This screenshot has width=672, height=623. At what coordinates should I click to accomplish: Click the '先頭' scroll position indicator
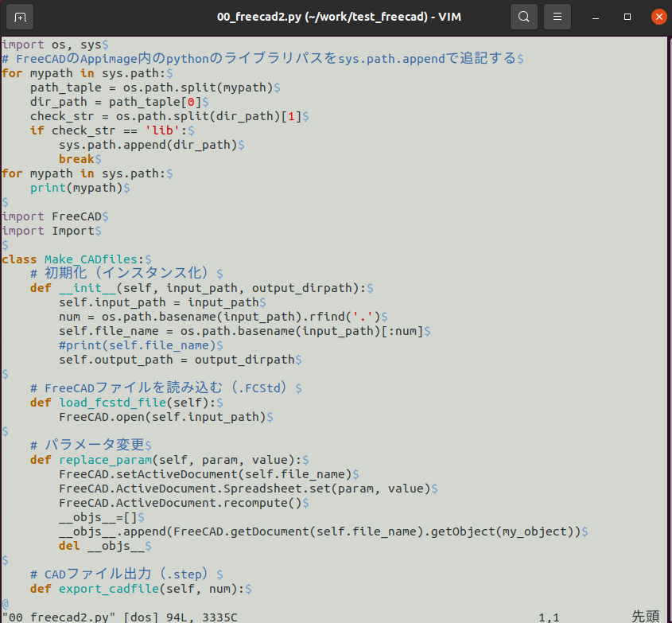point(646,617)
